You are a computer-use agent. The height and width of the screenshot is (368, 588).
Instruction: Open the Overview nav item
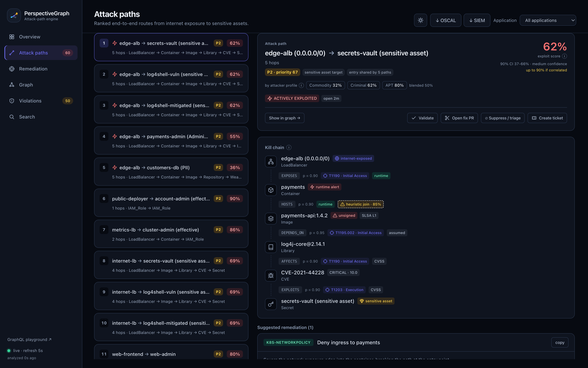pyautogui.click(x=41, y=37)
